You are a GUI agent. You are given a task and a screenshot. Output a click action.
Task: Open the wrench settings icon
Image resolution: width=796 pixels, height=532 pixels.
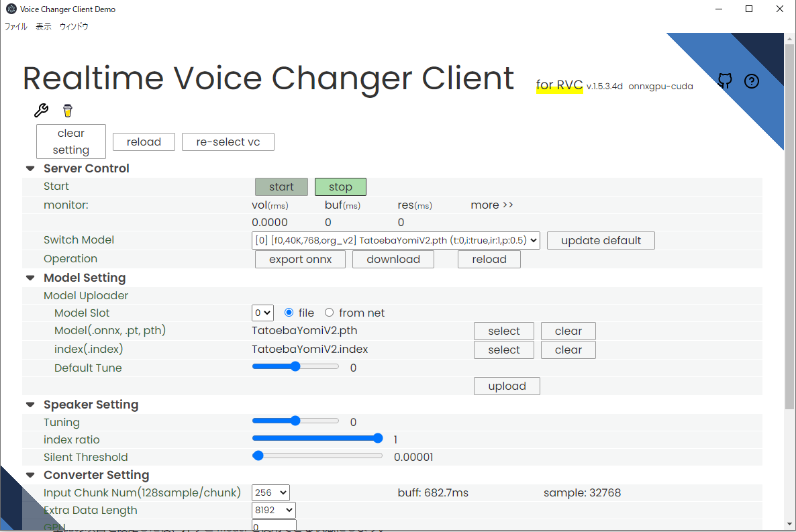point(41,110)
